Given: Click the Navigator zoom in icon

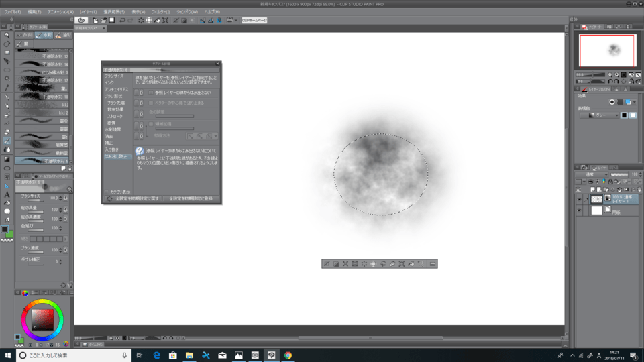Looking at the screenshot, I should (617, 74).
